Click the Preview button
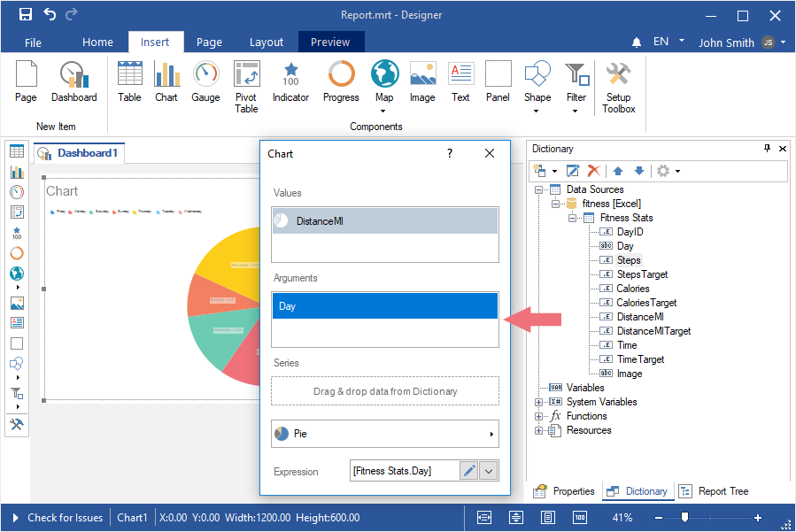 click(330, 42)
